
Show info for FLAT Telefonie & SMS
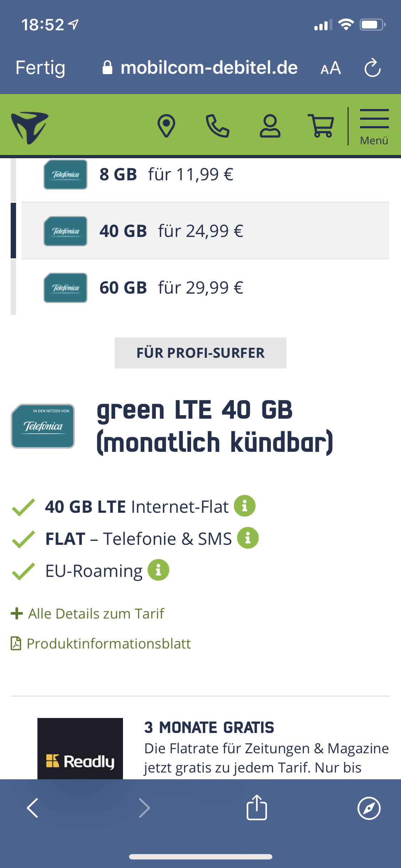[x=248, y=538]
